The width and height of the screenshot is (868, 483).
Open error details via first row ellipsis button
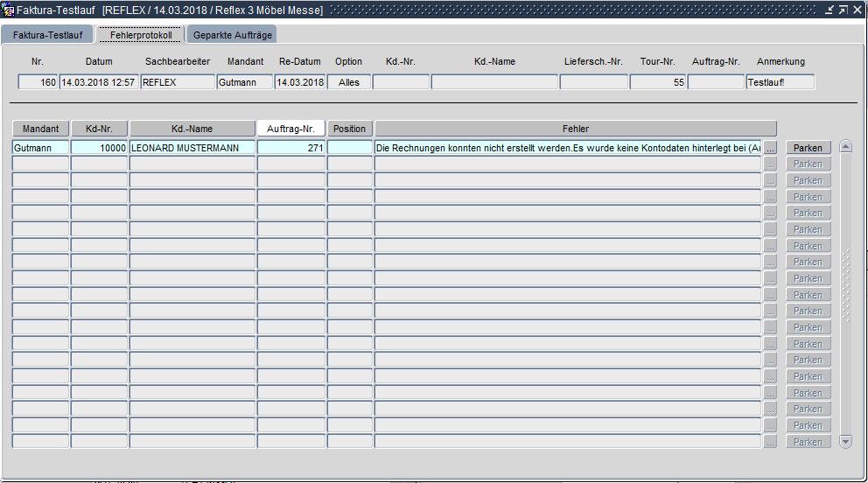(770, 148)
